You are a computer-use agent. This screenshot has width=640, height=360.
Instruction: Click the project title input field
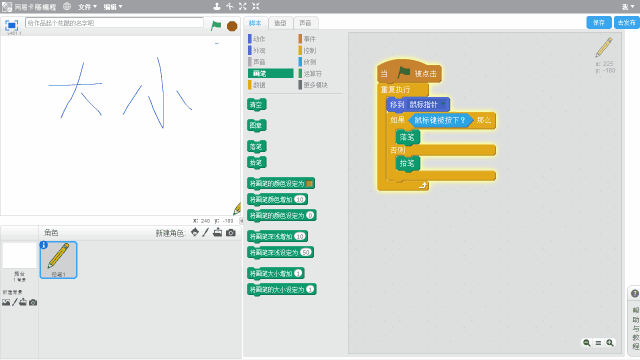coord(114,23)
